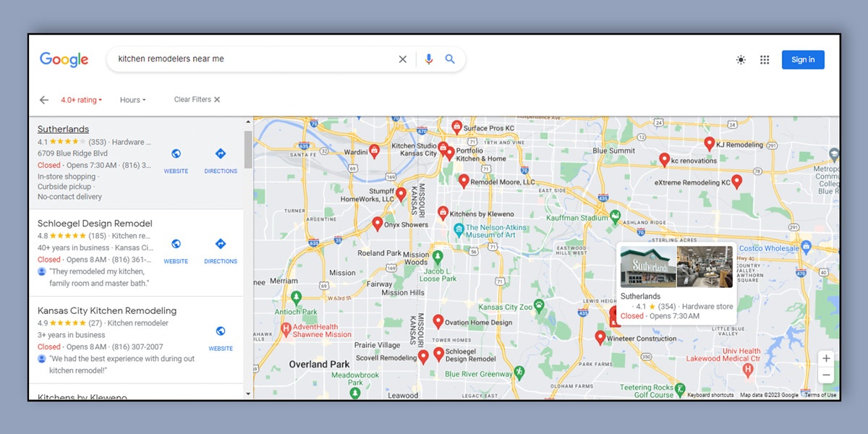Get directions to Schloegel Design Remodel
Image resolution: width=868 pixels, height=434 pixels.
click(x=221, y=244)
